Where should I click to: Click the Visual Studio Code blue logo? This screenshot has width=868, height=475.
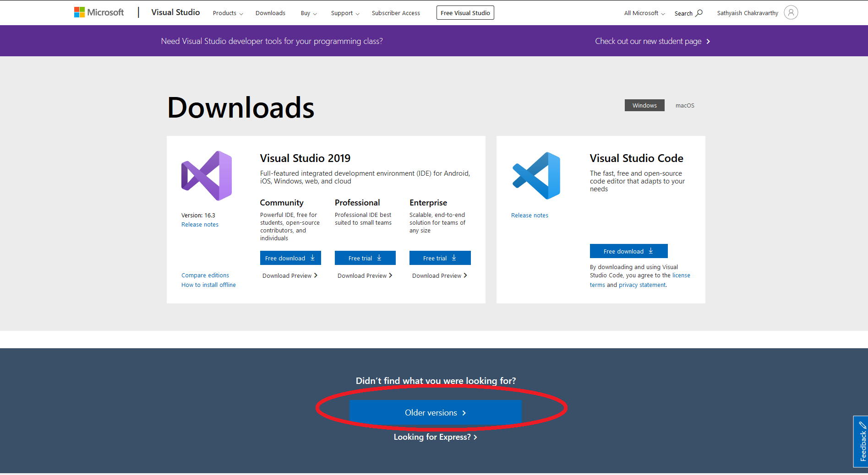coord(536,175)
